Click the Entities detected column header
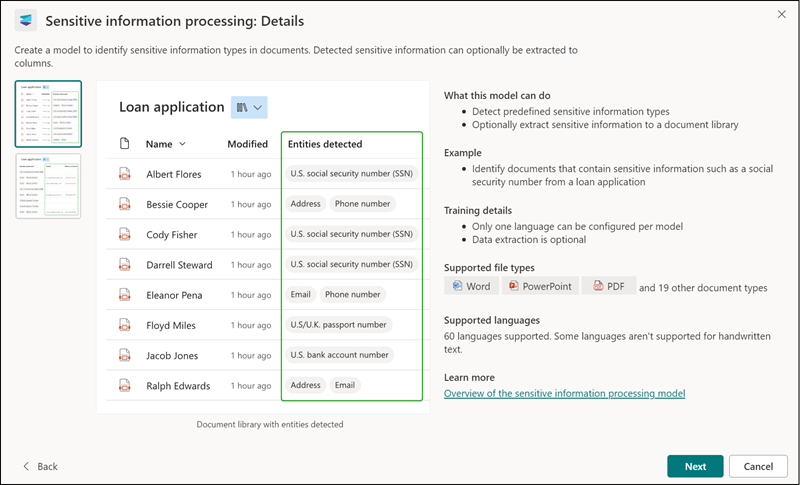This screenshot has width=800, height=485. [325, 144]
